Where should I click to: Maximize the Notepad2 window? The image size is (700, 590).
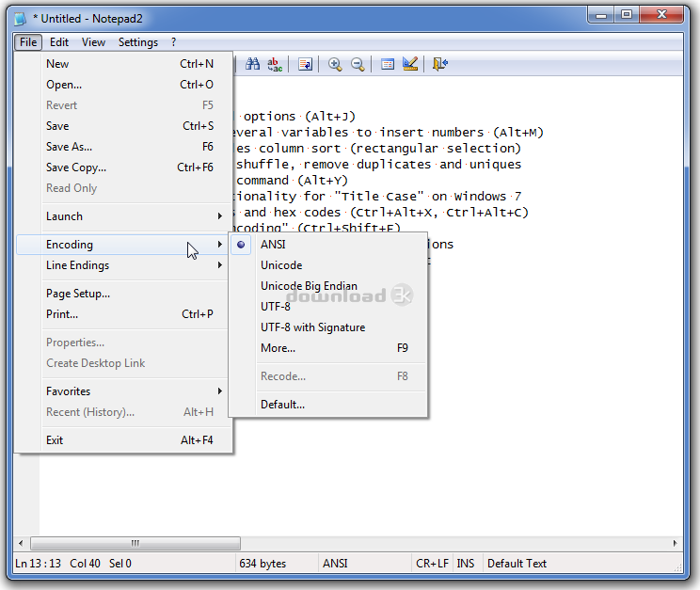[627, 15]
